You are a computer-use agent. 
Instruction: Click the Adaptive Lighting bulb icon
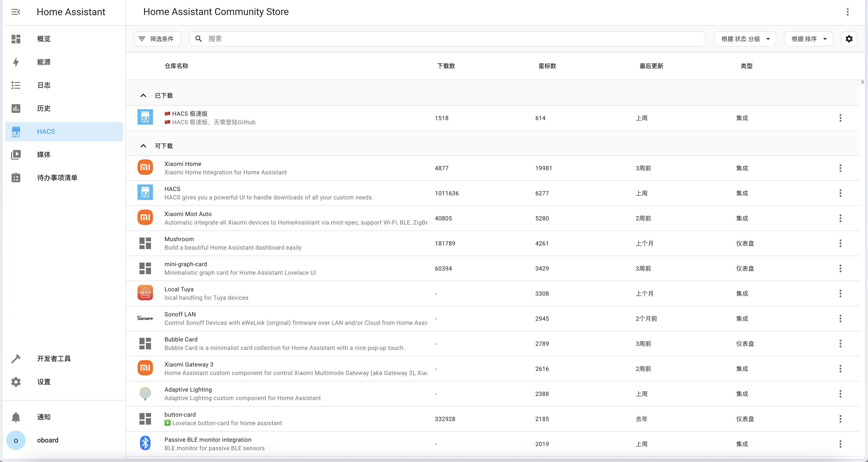(145, 393)
